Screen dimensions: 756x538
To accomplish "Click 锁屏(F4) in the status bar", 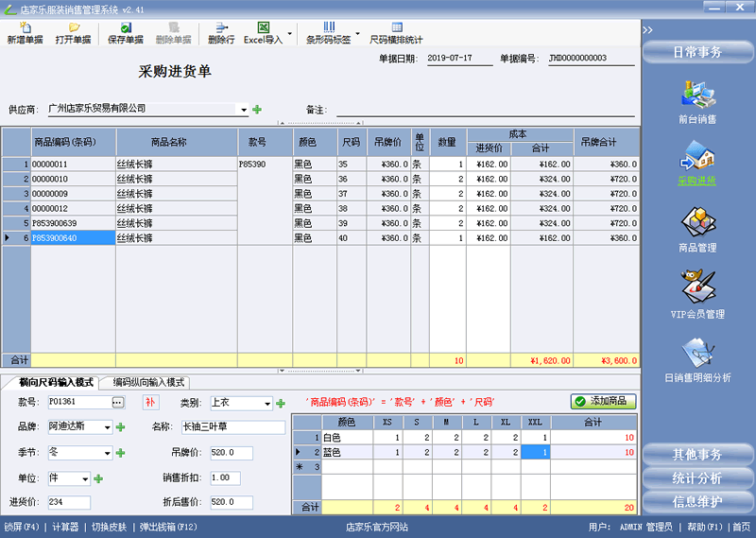I will tap(22, 527).
